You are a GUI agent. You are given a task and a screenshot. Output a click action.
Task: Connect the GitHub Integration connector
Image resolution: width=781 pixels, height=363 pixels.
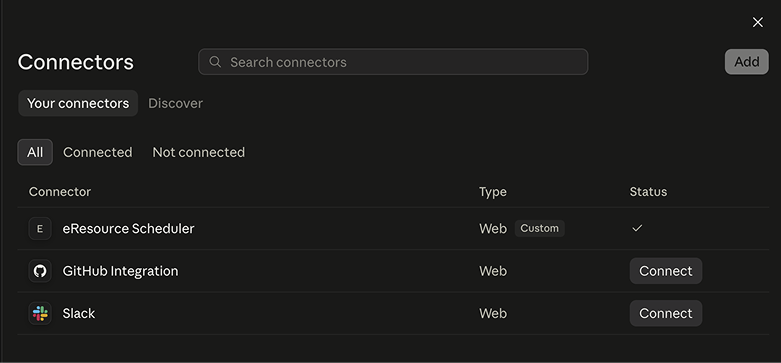click(x=666, y=271)
